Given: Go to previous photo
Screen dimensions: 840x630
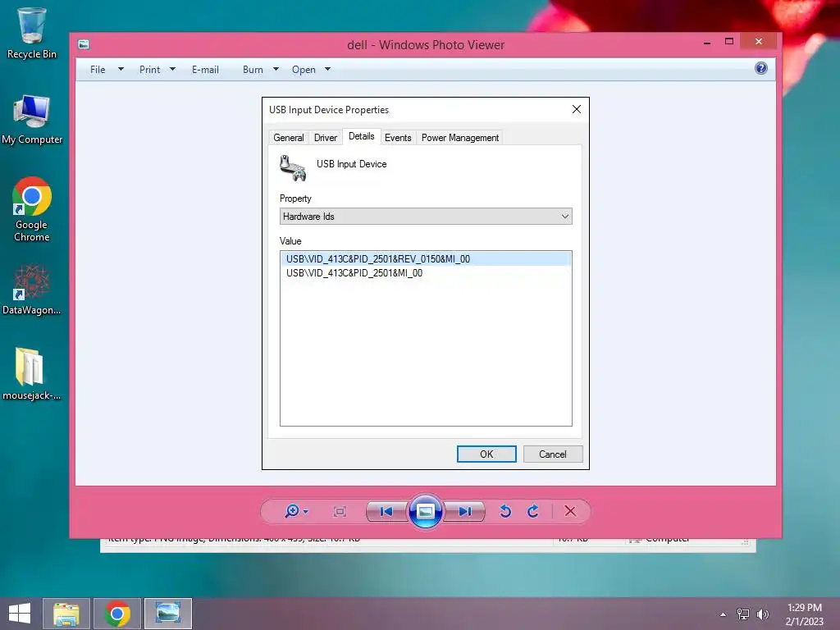Looking at the screenshot, I should 386,512.
